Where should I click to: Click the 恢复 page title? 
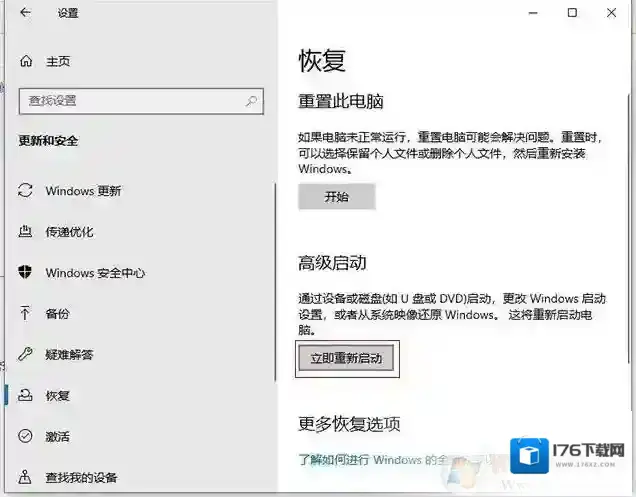[x=322, y=61]
